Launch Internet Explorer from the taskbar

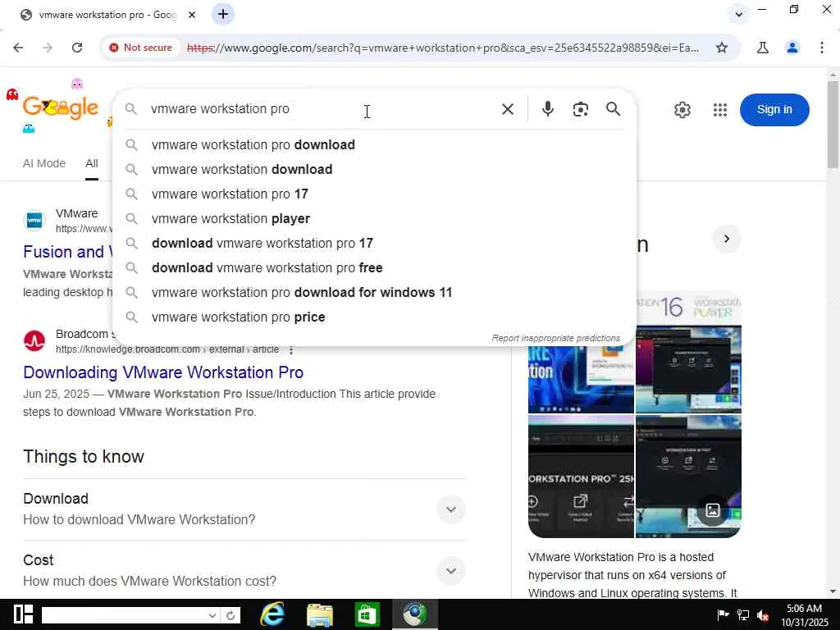[272, 614]
